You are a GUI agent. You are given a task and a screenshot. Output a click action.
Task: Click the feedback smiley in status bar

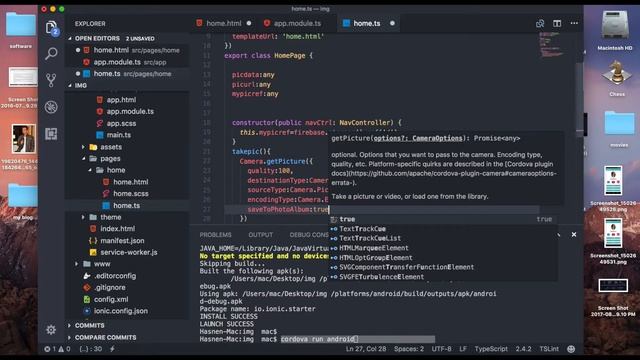(571, 349)
